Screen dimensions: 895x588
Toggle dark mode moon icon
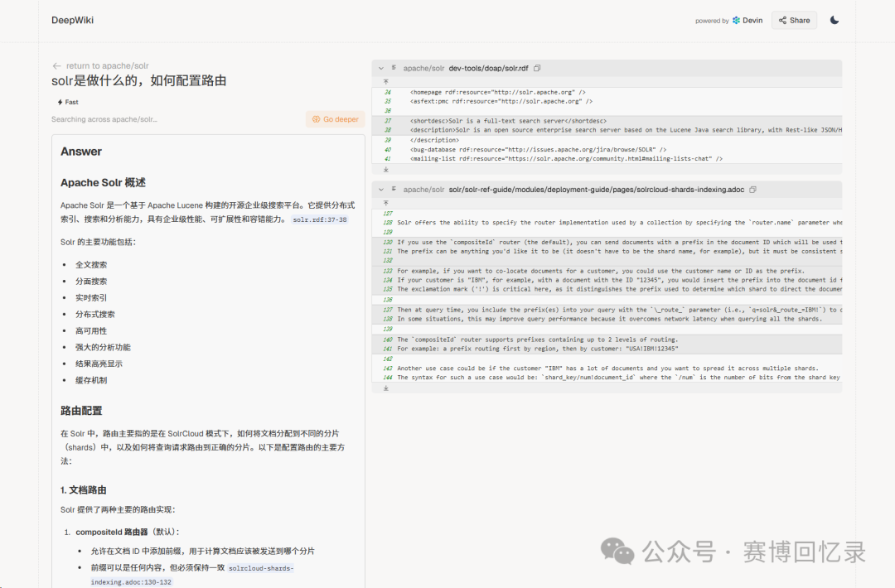click(834, 20)
